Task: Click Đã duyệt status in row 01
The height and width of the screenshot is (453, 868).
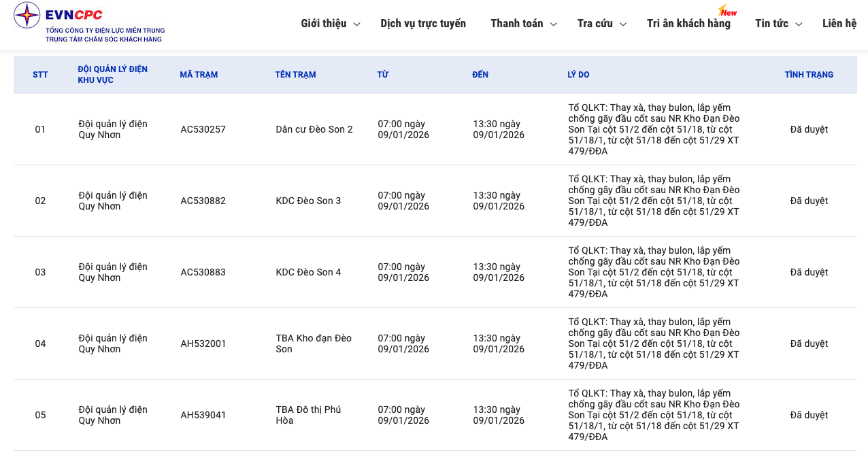Action: [x=809, y=129]
